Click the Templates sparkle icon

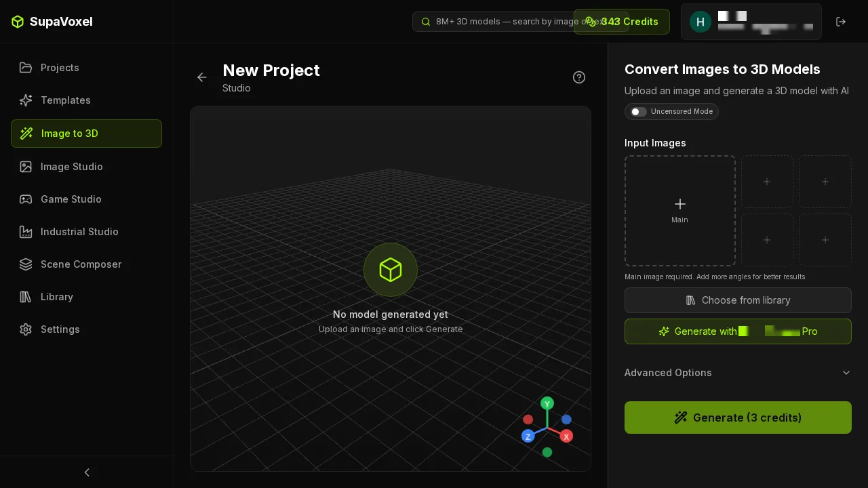tap(26, 100)
